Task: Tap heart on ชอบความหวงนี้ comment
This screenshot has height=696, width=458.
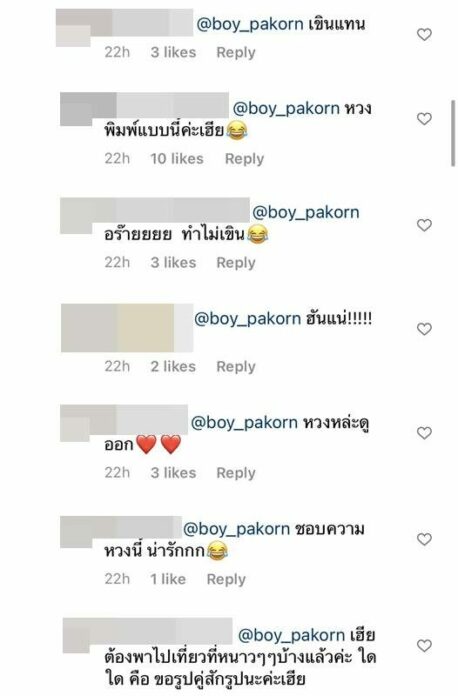Action: pyautogui.click(x=424, y=539)
